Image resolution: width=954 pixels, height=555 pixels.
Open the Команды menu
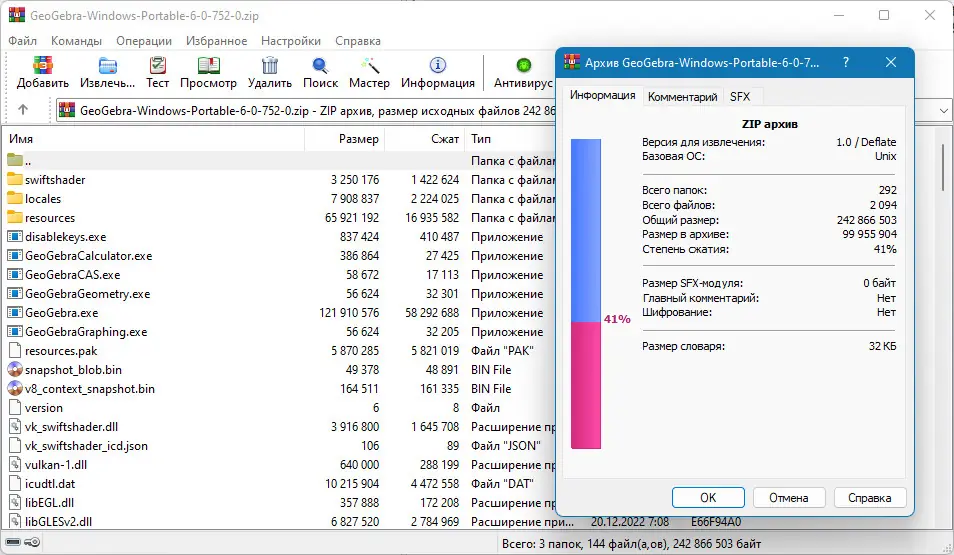(x=76, y=41)
